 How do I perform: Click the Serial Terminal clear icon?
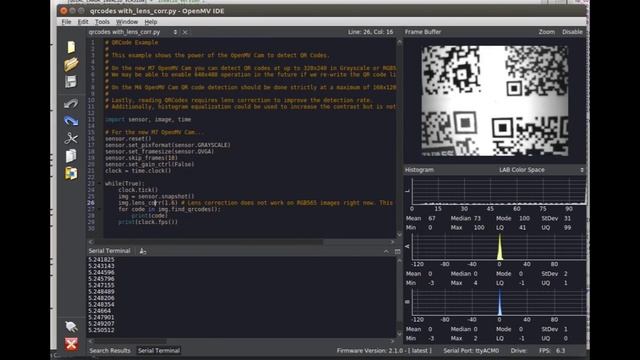pyautogui.click(x=143, y=251)
